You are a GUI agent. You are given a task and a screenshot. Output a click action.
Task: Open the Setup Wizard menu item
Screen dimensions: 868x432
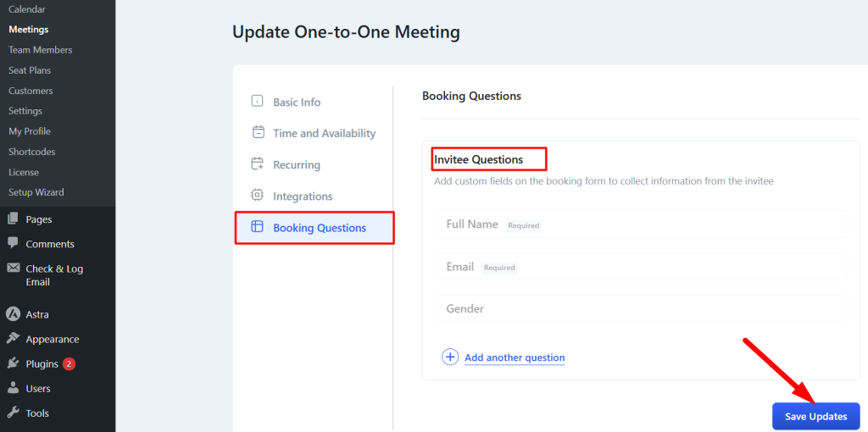(36, 192)
